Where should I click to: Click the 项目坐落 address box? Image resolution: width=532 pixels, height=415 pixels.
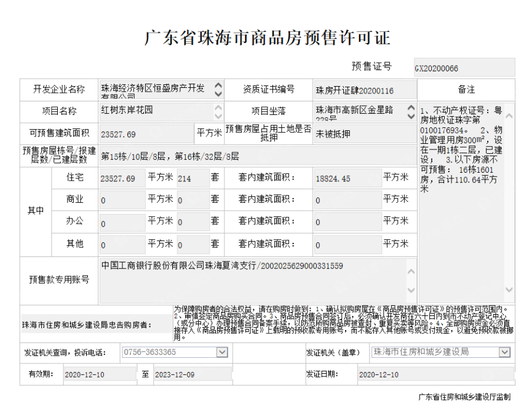click(x=365, y=112)
